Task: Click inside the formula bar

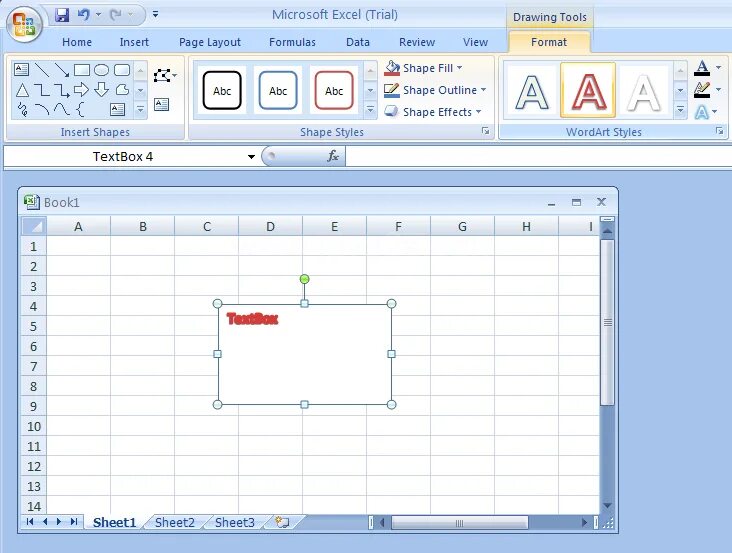Action: (x=539, y=156)
